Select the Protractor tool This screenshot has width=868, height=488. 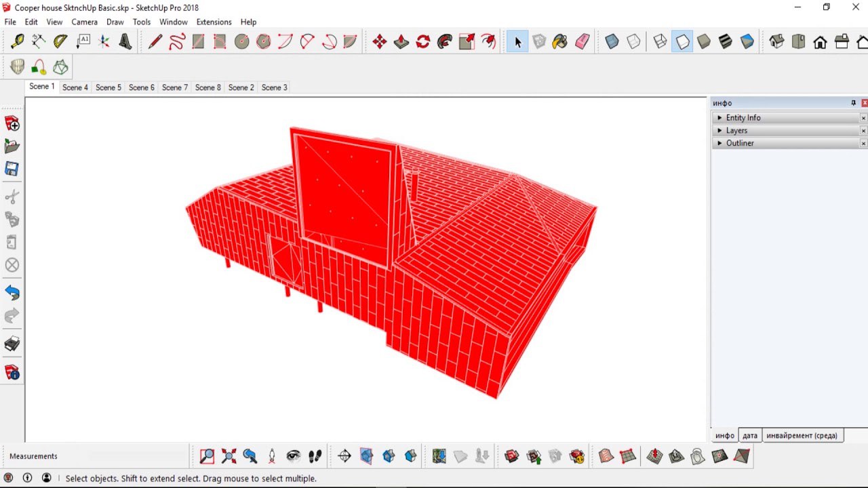pos(61,41)
